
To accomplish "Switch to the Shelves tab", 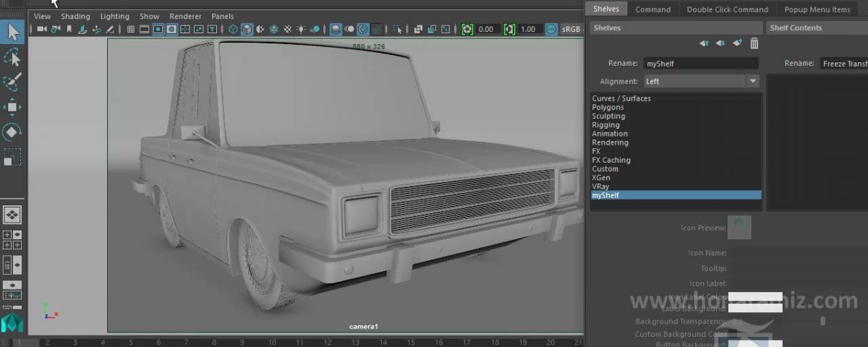I will point(606,9).
